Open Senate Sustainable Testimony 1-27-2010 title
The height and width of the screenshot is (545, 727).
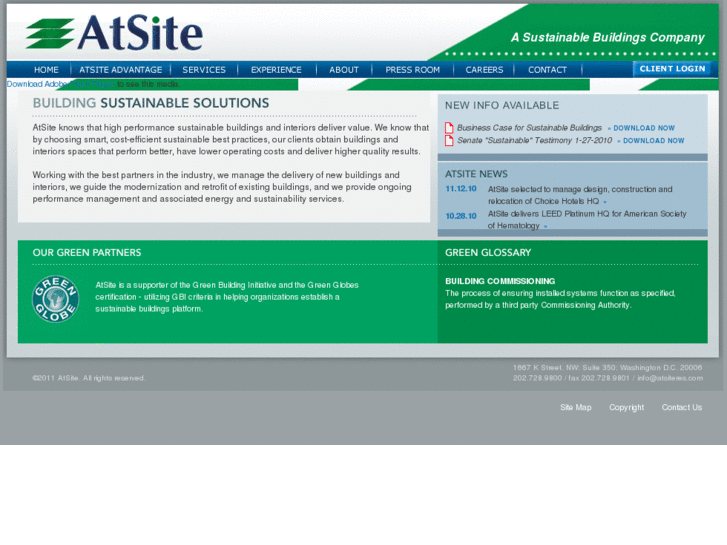(535, 140)
